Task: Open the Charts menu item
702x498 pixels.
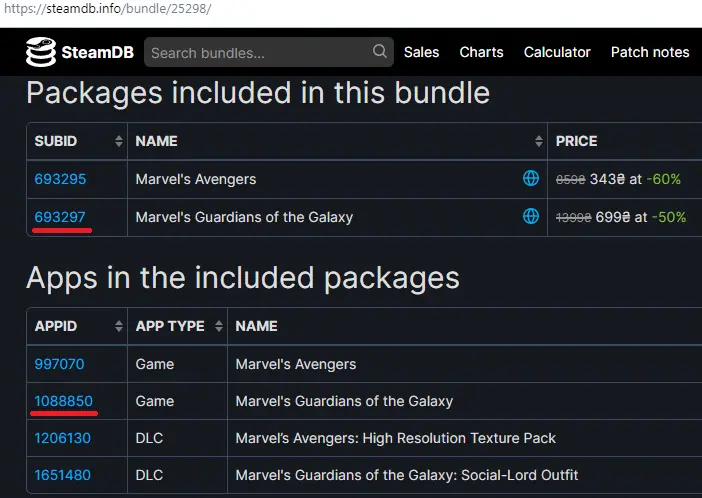Action: click(481, 52)
